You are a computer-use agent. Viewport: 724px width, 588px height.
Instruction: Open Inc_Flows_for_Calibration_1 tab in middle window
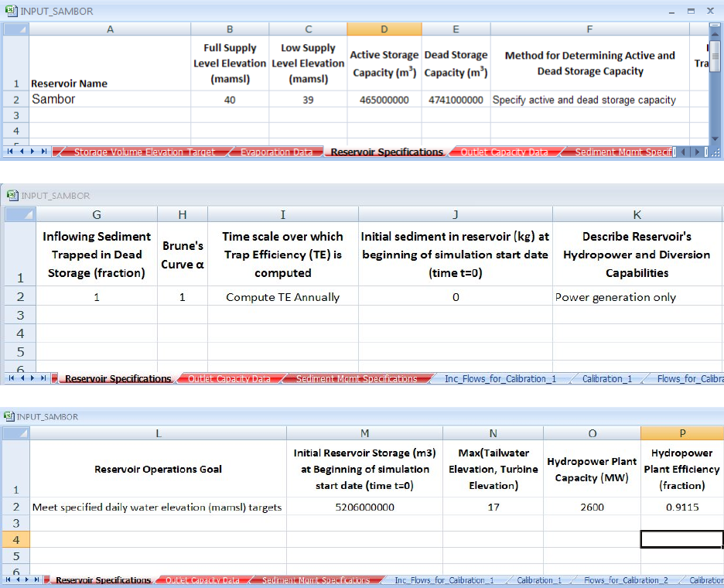[x=500, y=379]
